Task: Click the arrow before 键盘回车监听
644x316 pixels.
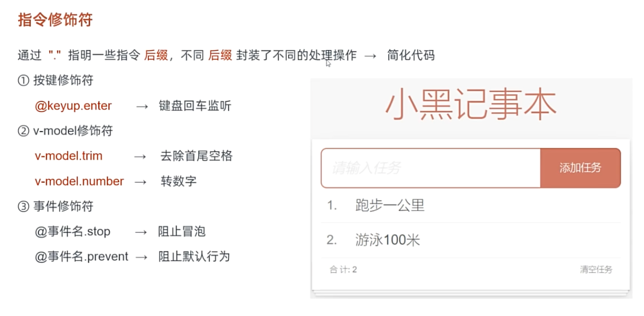Action: (142, 107)
